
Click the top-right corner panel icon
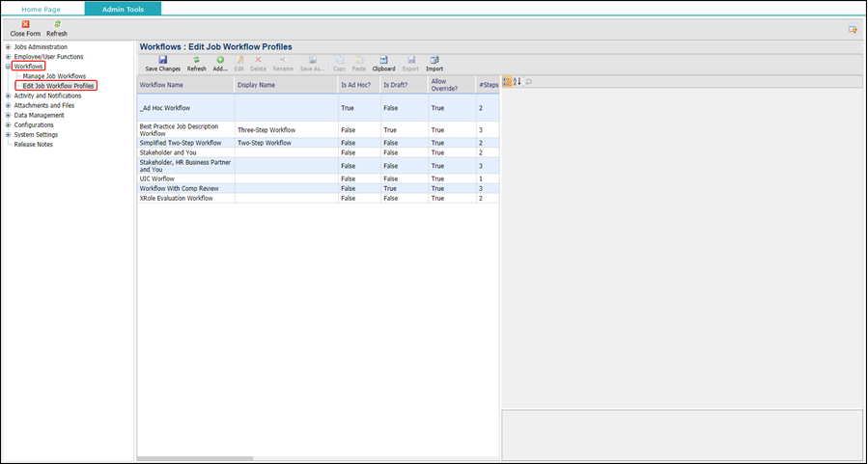coord(853,29)
